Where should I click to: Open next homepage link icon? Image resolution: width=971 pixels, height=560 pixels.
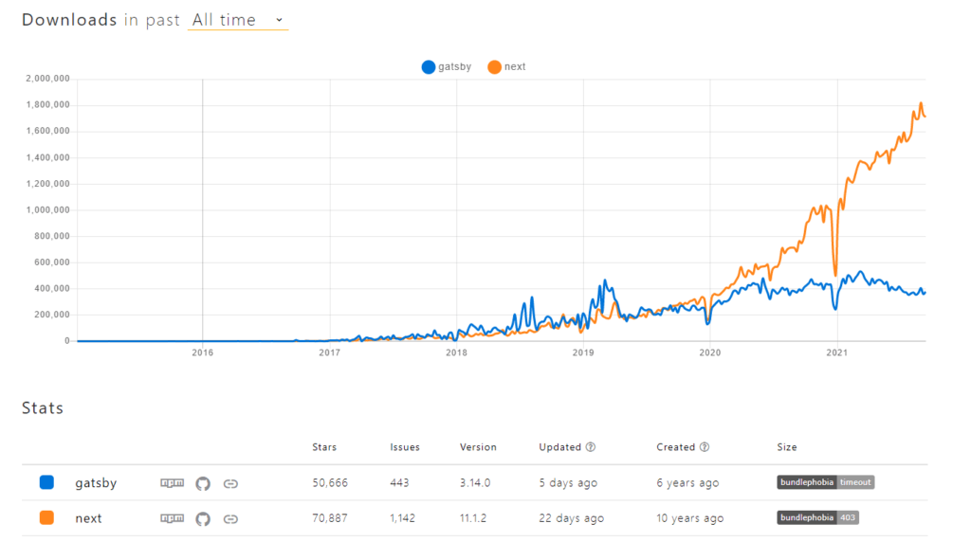(230, 519)
